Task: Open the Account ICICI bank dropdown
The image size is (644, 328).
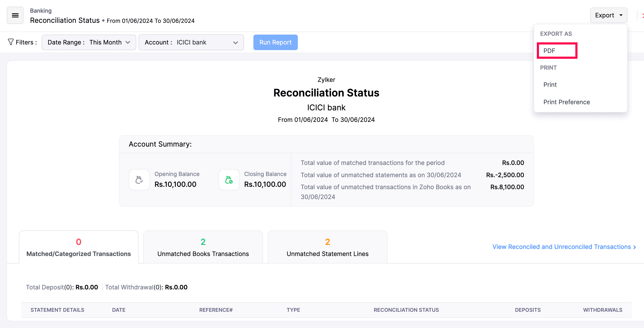Action: [x=191, y=42]
